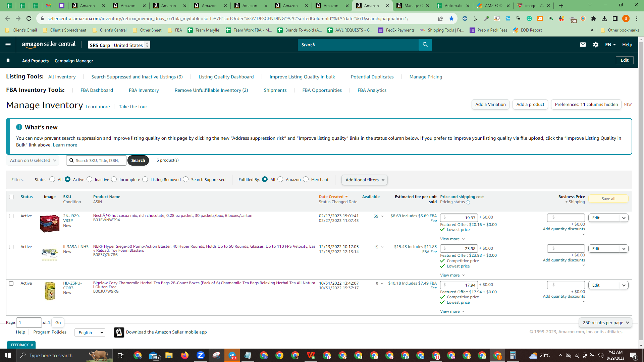
Task: Open the 250 results per page dropdown
Action: click(x=605, y=322)
